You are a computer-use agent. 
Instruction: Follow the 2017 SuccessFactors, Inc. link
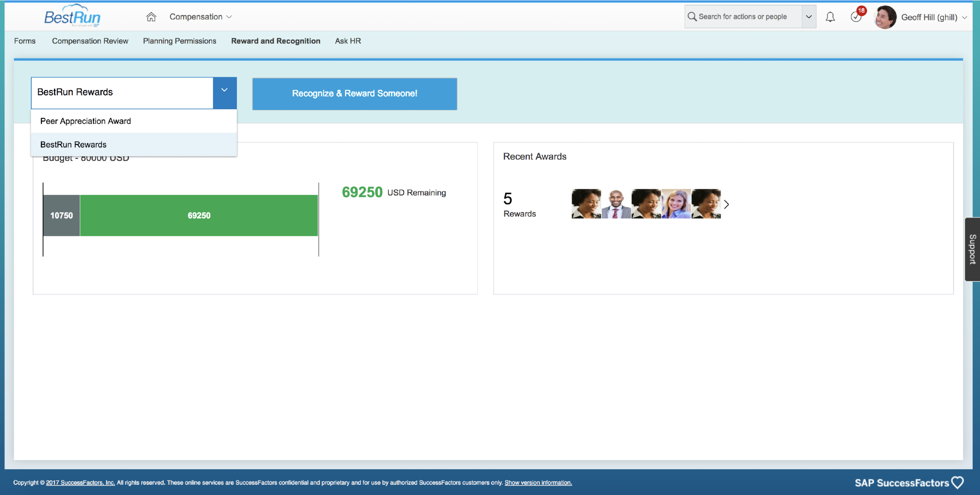click(80, 482)
